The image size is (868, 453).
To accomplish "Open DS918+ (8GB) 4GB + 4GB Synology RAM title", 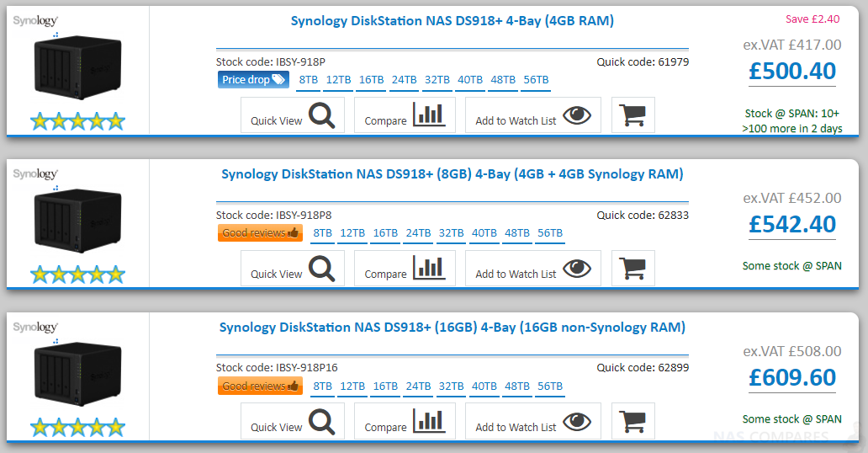I will (453, 174).
